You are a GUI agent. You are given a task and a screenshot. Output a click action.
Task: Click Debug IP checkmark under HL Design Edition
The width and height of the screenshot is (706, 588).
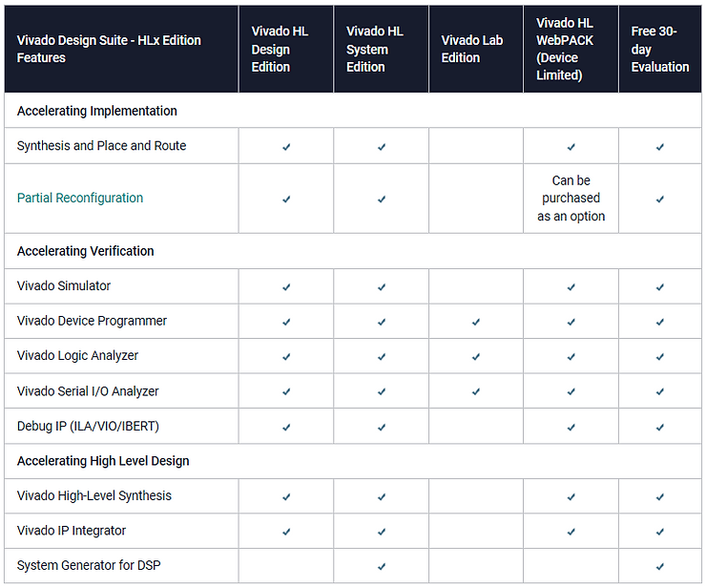286,427
